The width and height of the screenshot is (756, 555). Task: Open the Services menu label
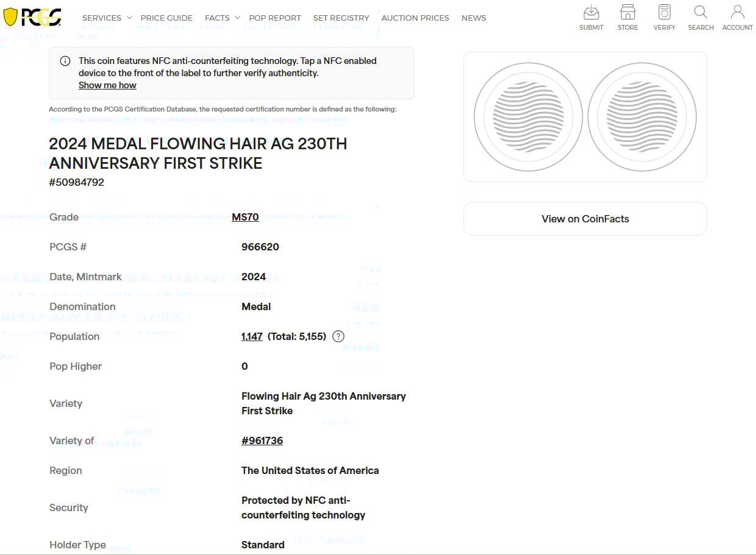[102, 18]
